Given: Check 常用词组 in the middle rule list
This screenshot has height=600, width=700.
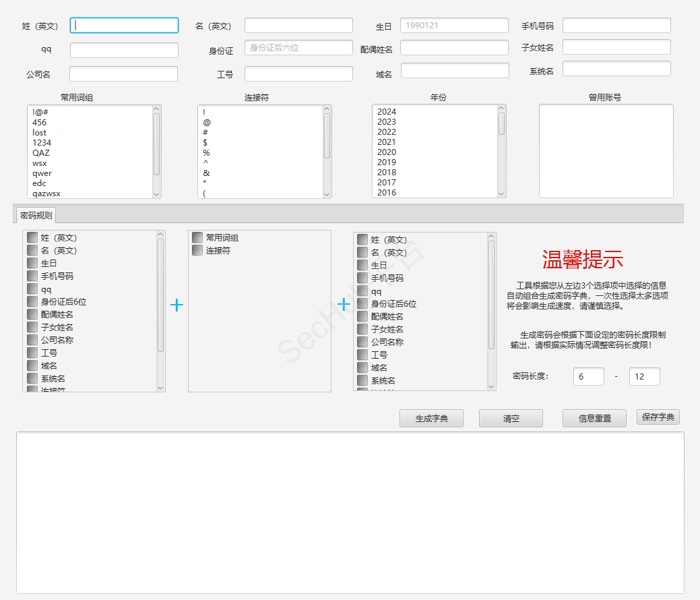Looking at the screenshot, I should pyautogui.click(x=197, y=238).
